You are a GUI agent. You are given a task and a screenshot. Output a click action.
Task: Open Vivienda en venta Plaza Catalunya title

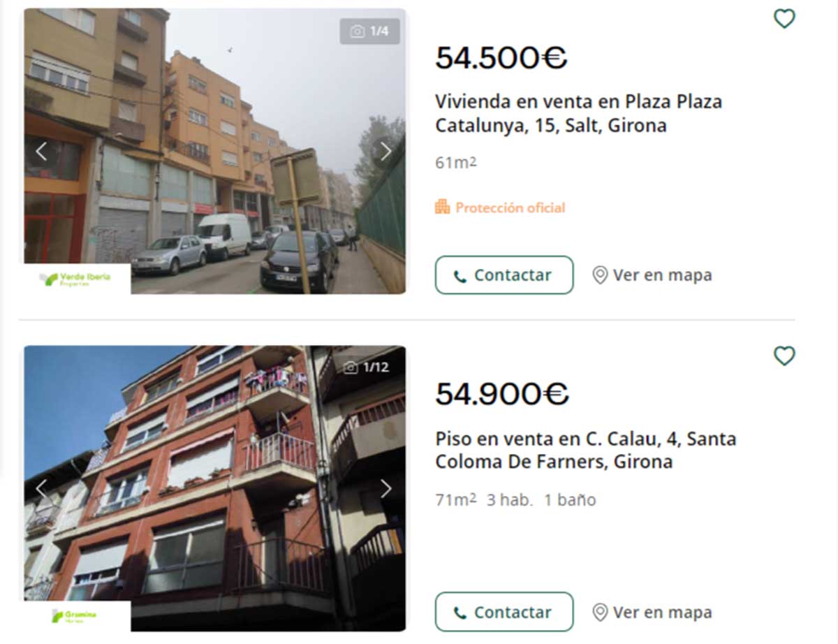579,113
